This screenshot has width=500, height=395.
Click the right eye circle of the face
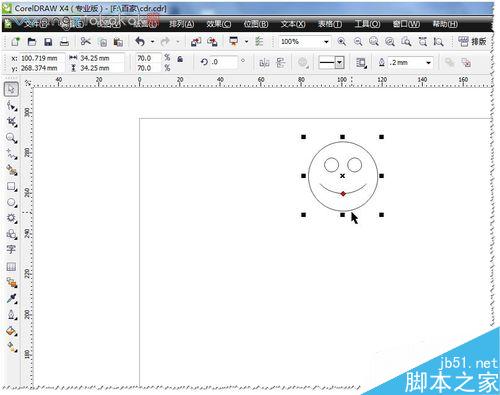[x=354, y=165]
